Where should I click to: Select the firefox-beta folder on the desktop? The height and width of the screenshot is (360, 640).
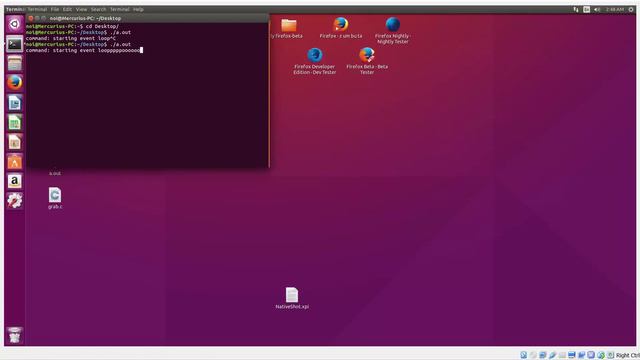pos(289,28)
